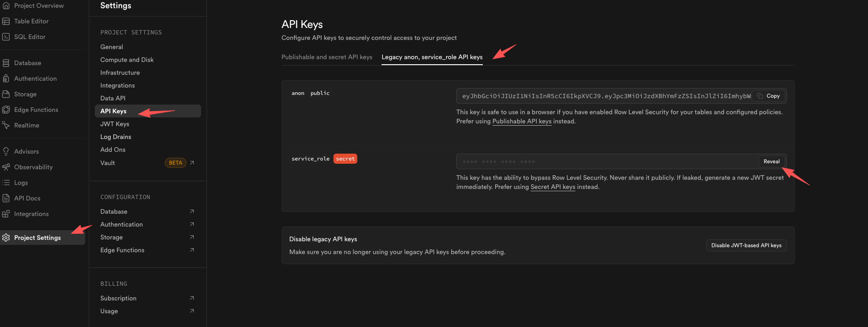
Task: Open SQL Editor via its terminal icon
Action: click(6, 37)
